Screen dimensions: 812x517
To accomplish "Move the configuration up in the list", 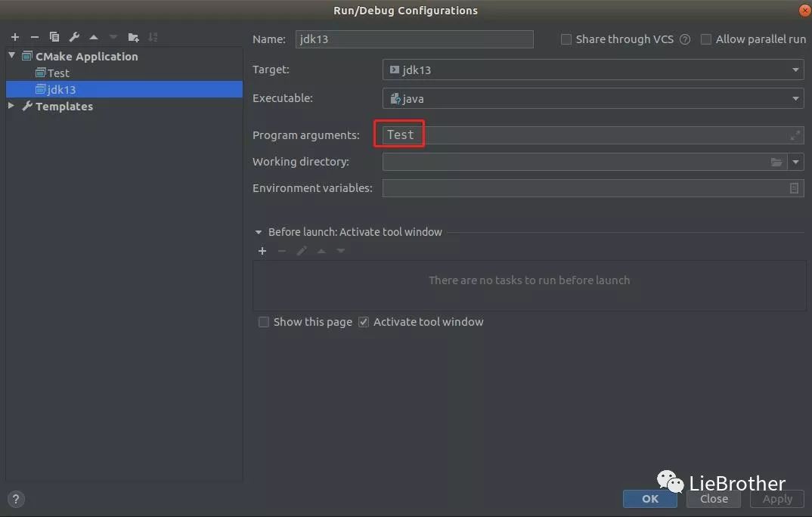I will coord(94,37).
